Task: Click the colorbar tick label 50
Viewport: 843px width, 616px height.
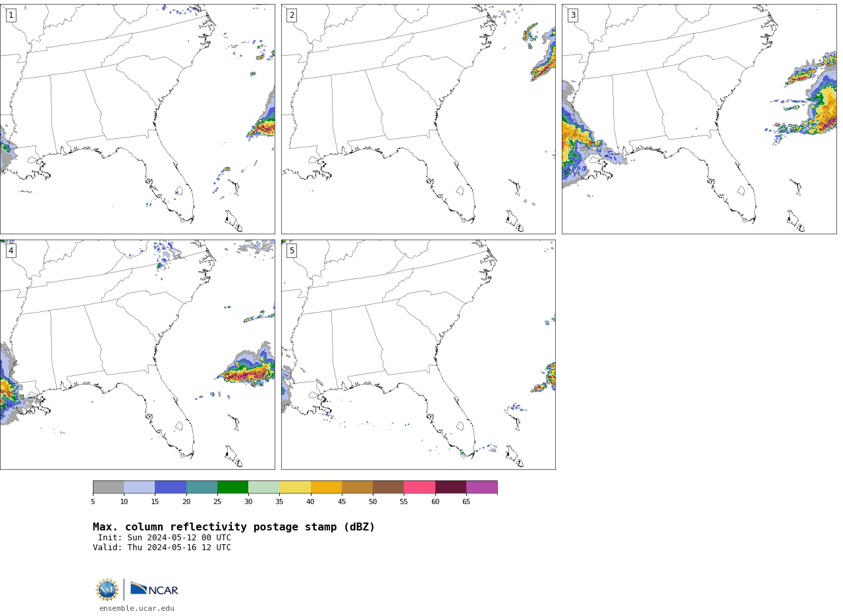Action: point(373,502)
